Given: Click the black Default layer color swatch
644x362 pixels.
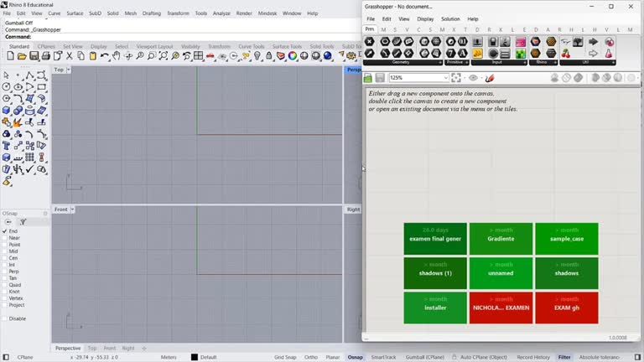Looking at the screenshot, I should (x=195, y=357).
